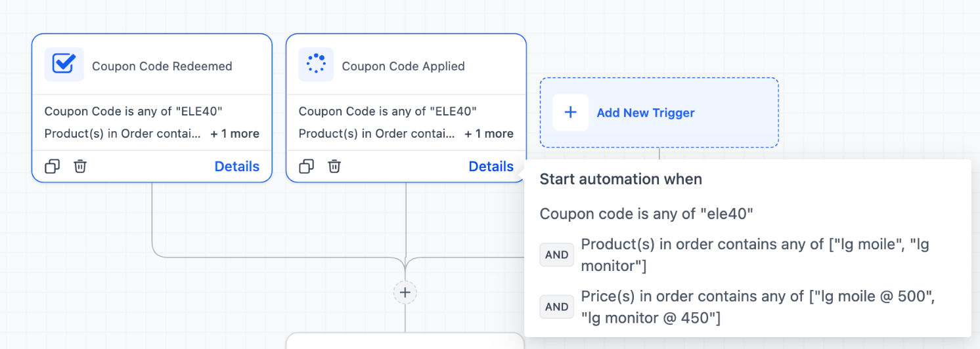980x349 pixels.
Task: Duplicate the Coupon Code Applied trigger
Action: click(307, 167)
